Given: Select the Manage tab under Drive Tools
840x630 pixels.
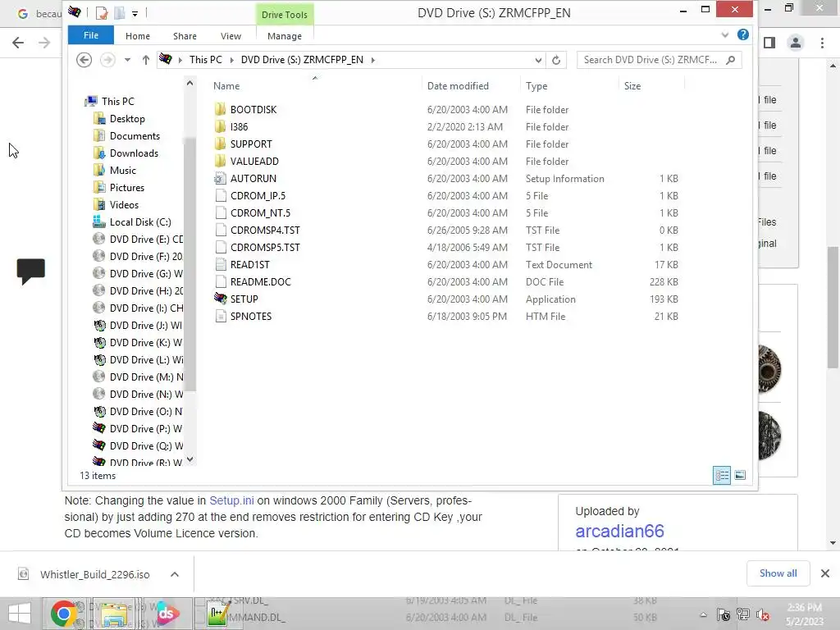Looking at the screenshot, I should coord(285,36).
